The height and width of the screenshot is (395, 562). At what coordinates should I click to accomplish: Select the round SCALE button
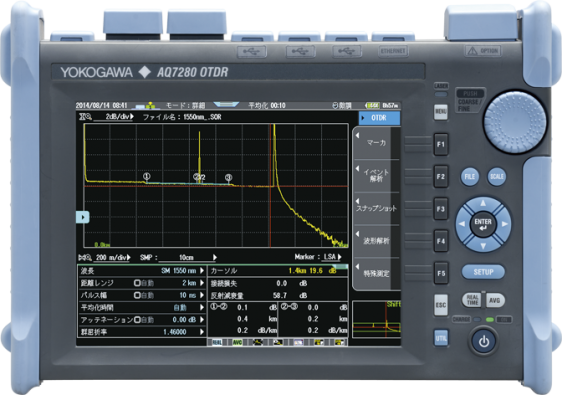pos(497,176)
